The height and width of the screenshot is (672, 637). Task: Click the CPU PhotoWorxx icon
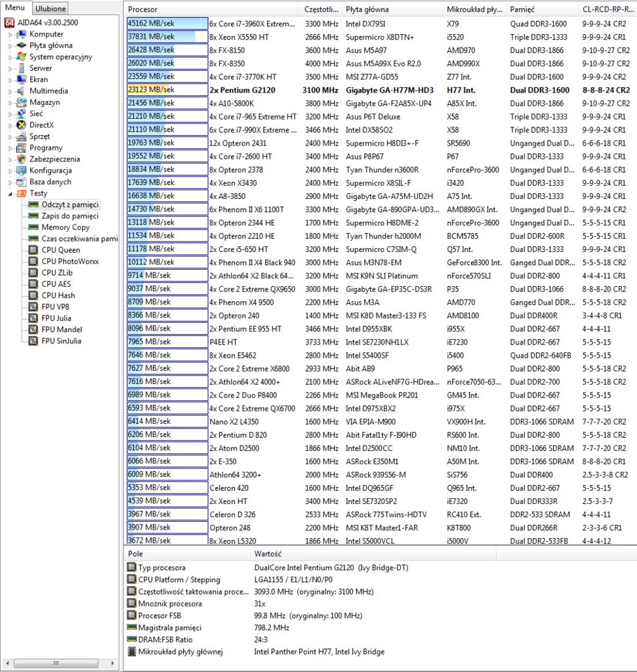click(33, 261)
